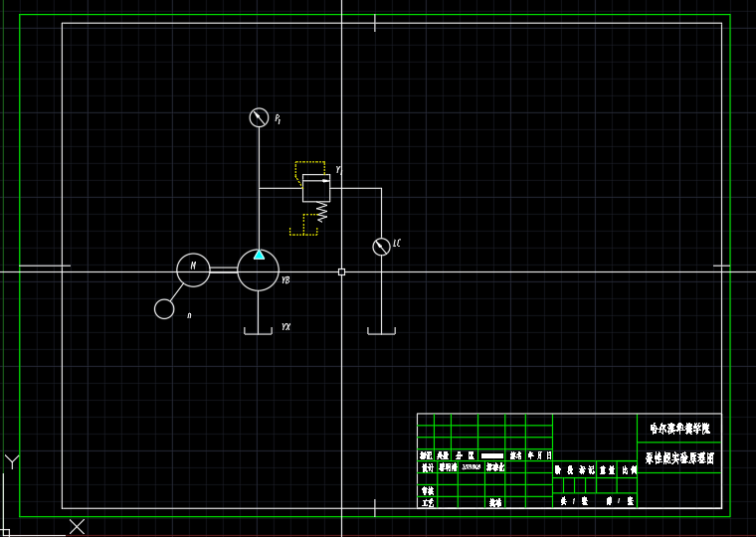
Task: Click the date text beside designer name
Action: [x=472, y=467]
